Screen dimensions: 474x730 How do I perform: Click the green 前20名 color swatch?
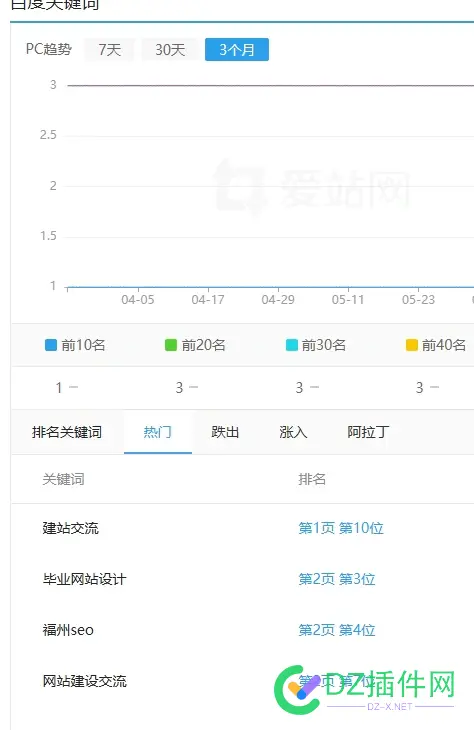171,345
